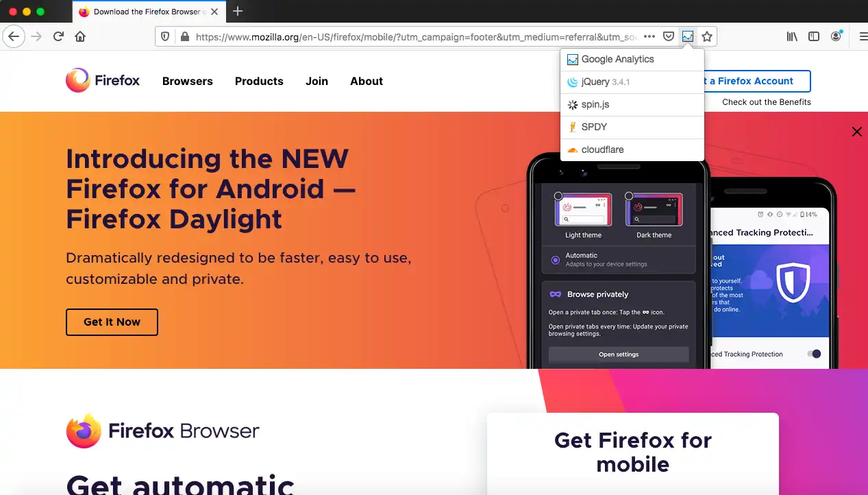Select the Dark theme radio option
Viewport: 868px width, 495px height.
tap(629, 196)
